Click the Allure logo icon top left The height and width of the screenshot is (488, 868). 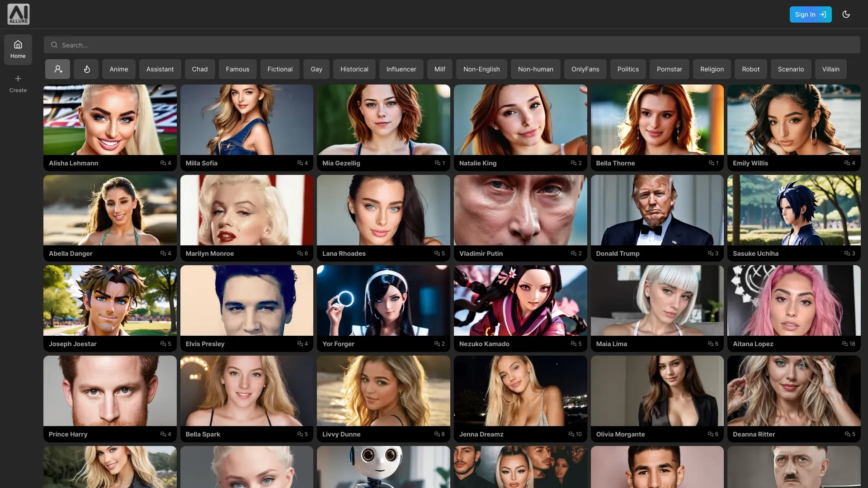tap(18, 14)
